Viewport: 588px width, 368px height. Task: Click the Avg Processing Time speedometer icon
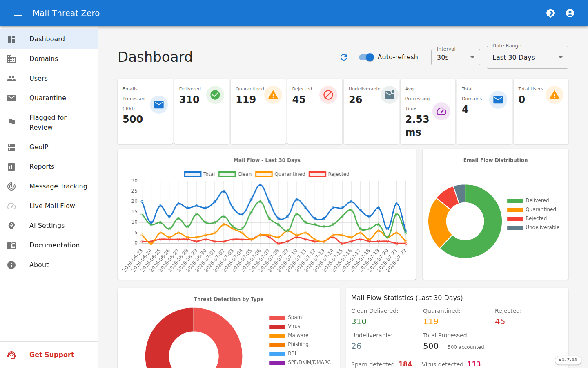441,111
